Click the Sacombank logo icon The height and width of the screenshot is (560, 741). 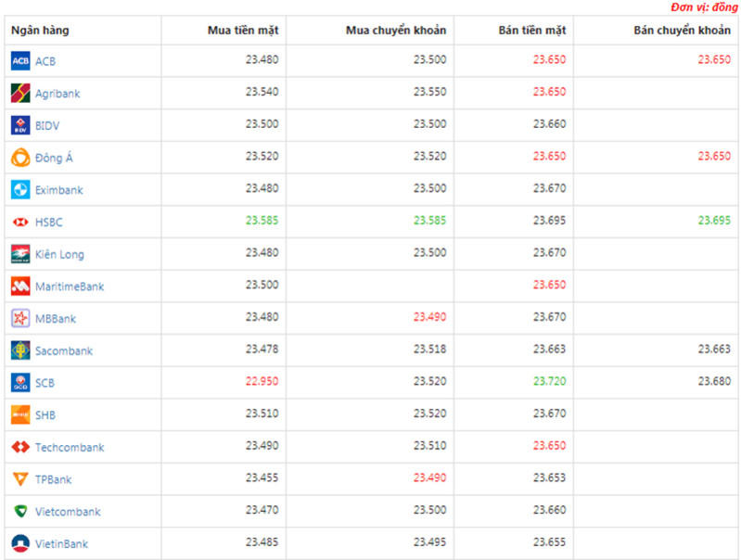[x=20, y=350]
